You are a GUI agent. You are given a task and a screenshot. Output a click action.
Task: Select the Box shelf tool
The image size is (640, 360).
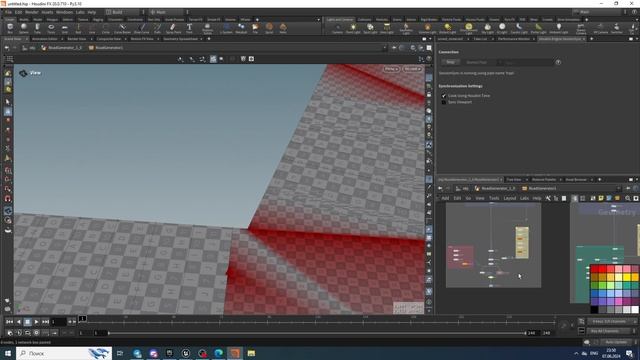pos(10,28)
